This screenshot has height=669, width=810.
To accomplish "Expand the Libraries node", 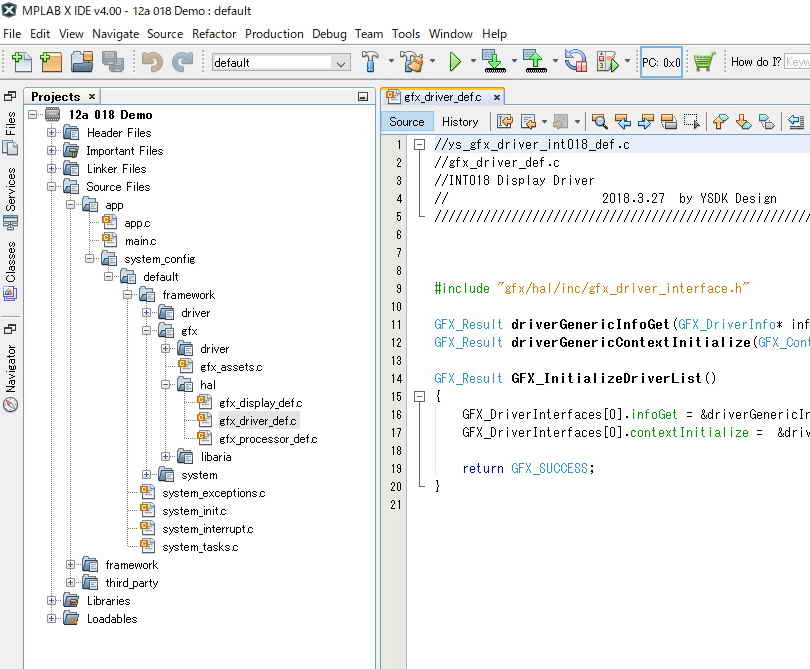I will [52, 601].
